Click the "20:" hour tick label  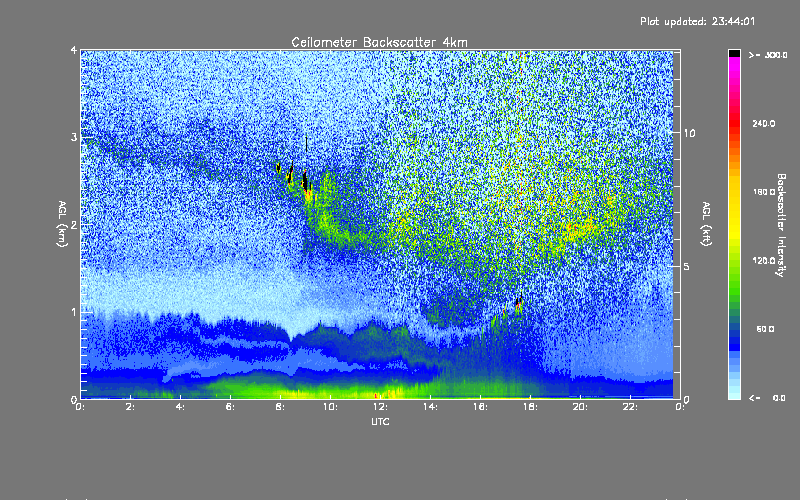coord(580,407)
